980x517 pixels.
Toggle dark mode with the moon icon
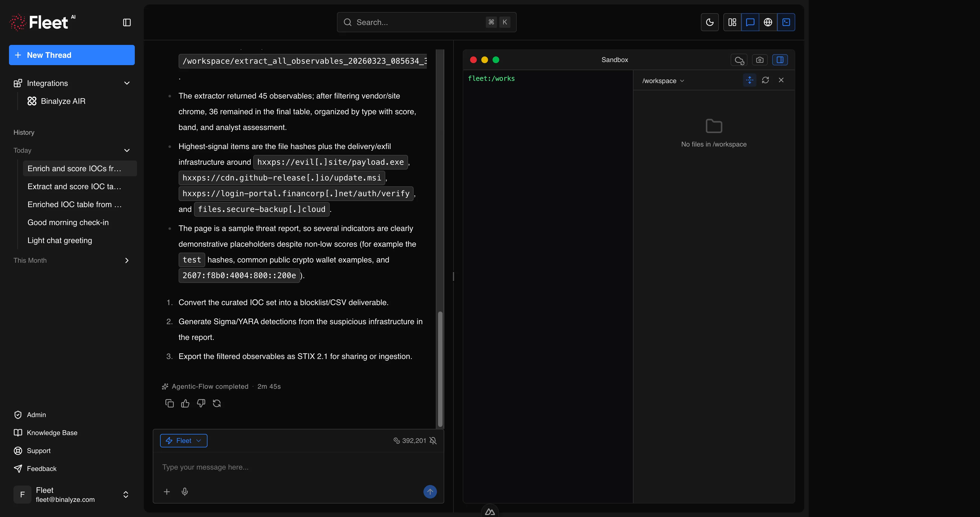pos(710,22)
